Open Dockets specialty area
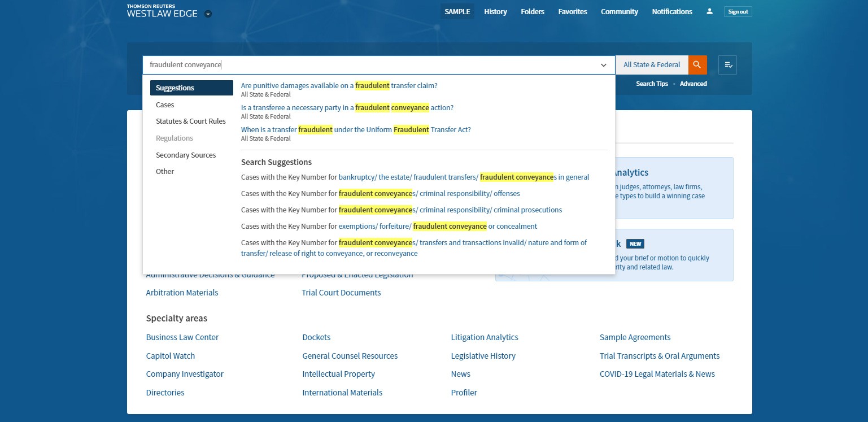Image resolution: width=868 pixels, height=422 pixels. 316,337
